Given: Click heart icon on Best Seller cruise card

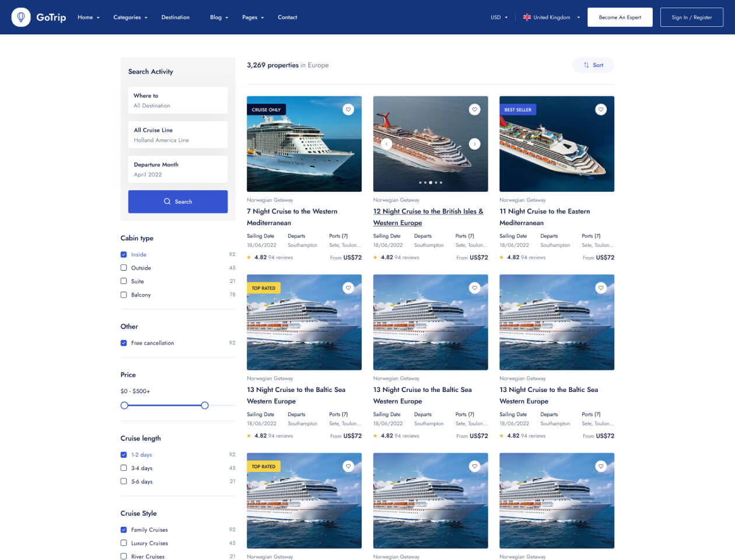Looking at the screenshot, I should tap(601, 110).
